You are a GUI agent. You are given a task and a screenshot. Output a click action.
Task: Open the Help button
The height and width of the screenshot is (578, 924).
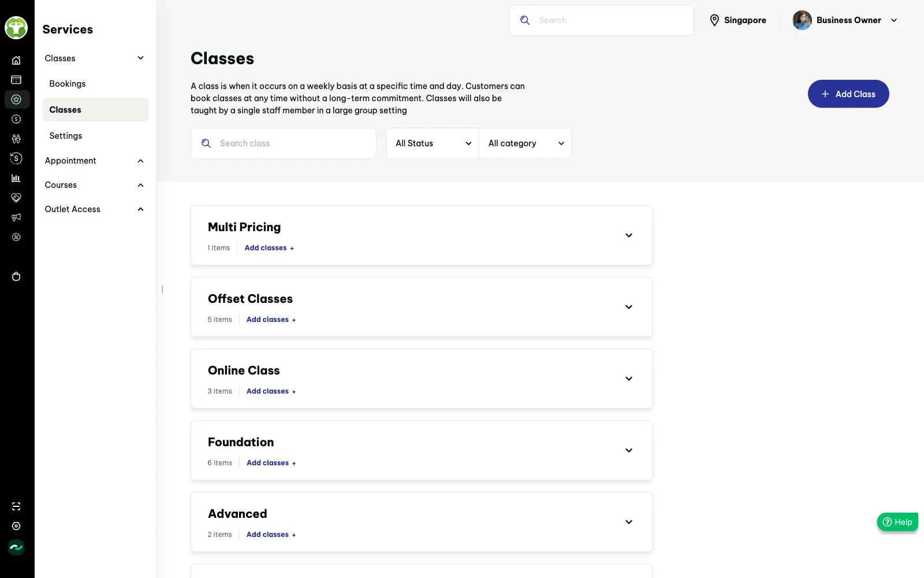[x=897, y=522]
